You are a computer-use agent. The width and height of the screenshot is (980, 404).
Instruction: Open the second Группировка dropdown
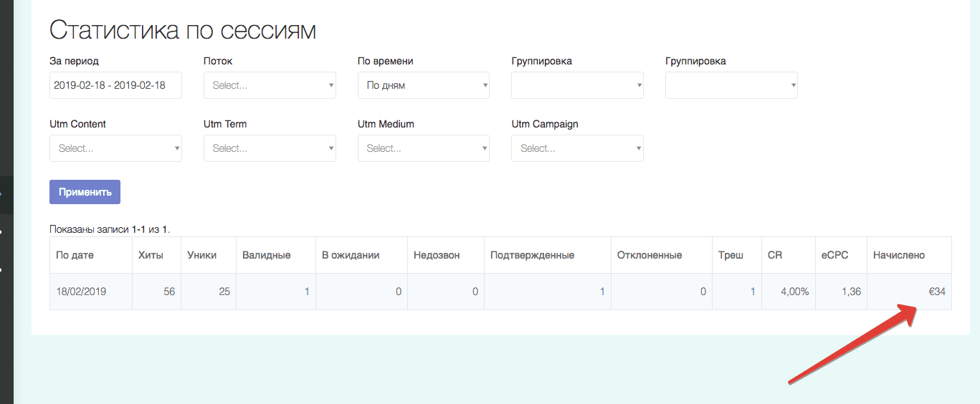click(731, 85)
